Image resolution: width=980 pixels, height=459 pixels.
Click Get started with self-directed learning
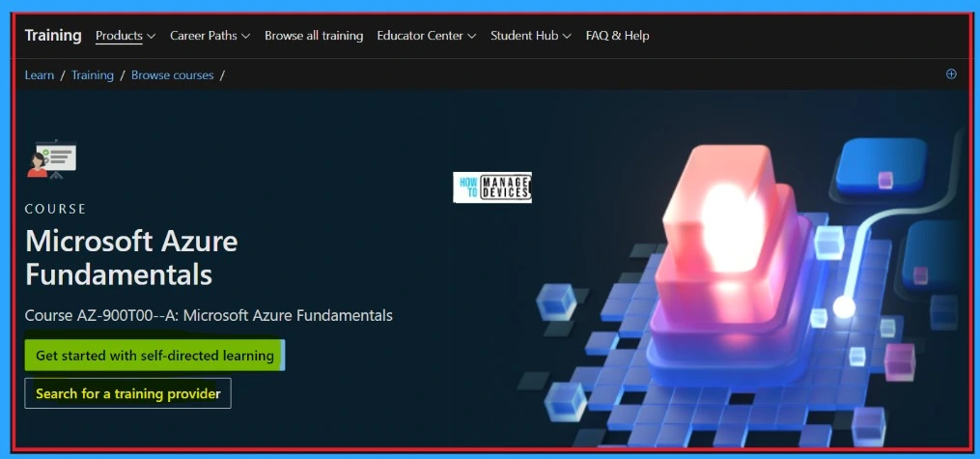click(x=154, y=356)
